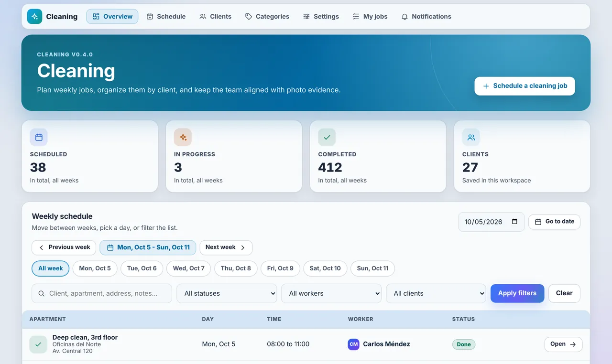Image resolution: width=612 pixels, height=364 pixels.
Task: Click the client search input field
Action: point(102,293)
